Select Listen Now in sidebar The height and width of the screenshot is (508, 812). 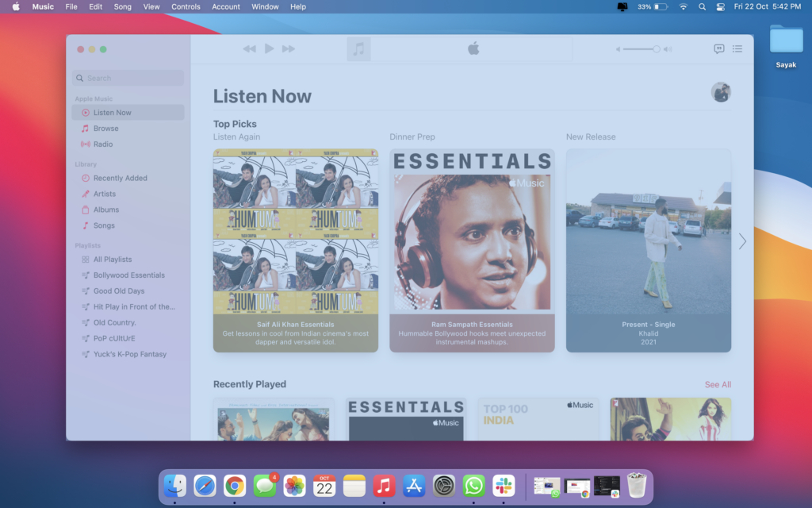click(128, 113)
